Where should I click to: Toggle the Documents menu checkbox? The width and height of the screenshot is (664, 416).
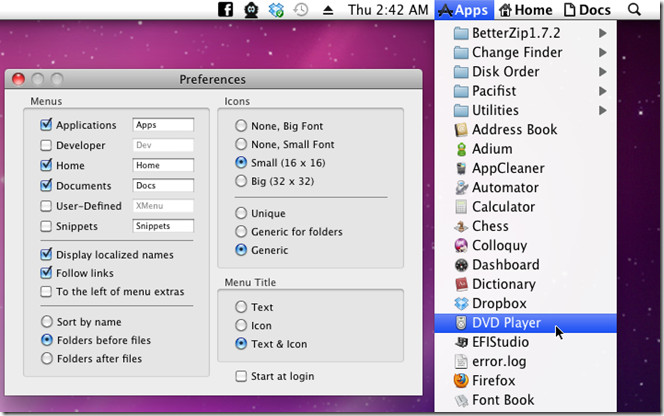[x=46, y=185]
